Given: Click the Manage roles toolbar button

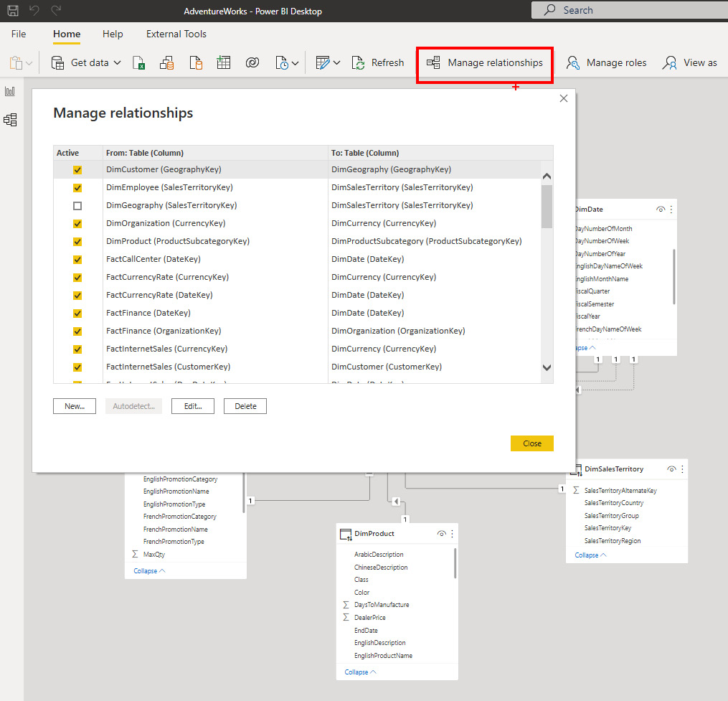Looking at the screenshot, I should click(x=606, y=63).
